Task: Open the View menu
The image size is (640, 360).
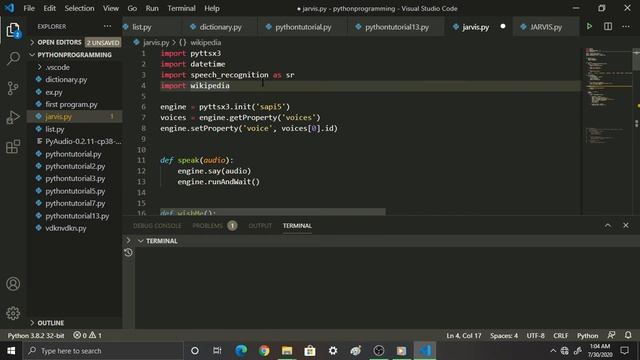Action: (x=111, y=8)
